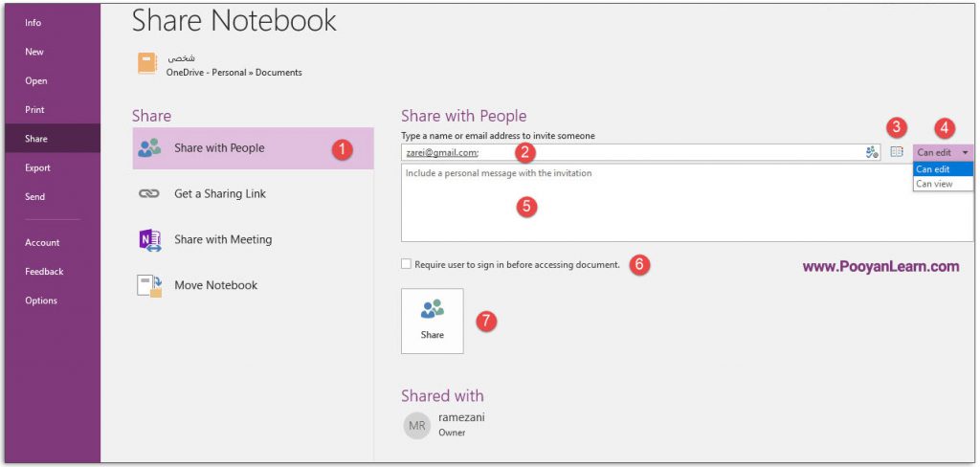
Task: Choose Move Notebook option
Action: (x=253, y=285)
